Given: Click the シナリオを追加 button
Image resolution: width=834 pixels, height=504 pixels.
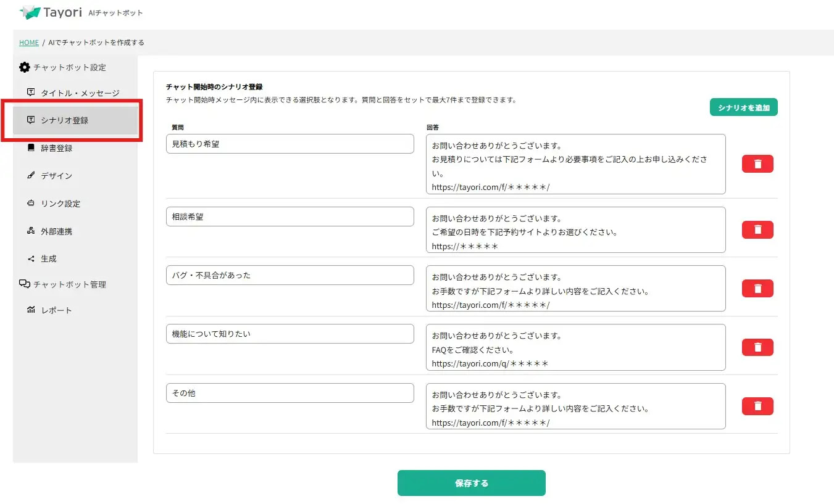Looking at the screenshot, I should click(743, 107).
